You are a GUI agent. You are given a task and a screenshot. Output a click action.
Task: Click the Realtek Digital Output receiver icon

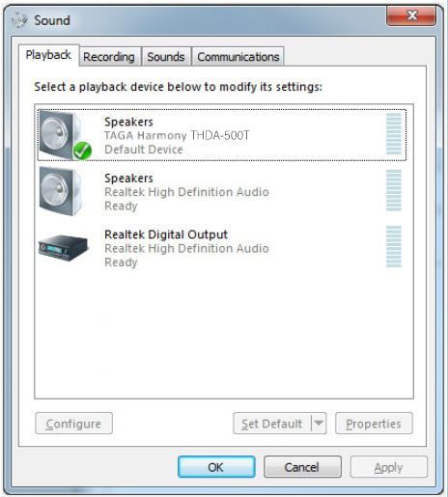[x=63, y=248]
